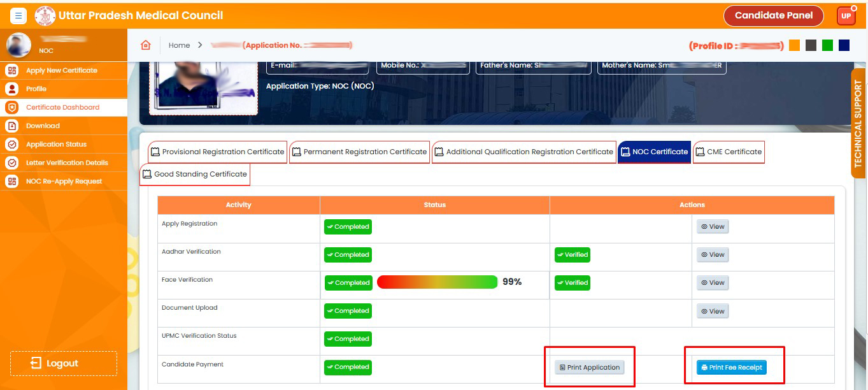Switch to Permanent Registration Certificate tab

tap(359, 152)
